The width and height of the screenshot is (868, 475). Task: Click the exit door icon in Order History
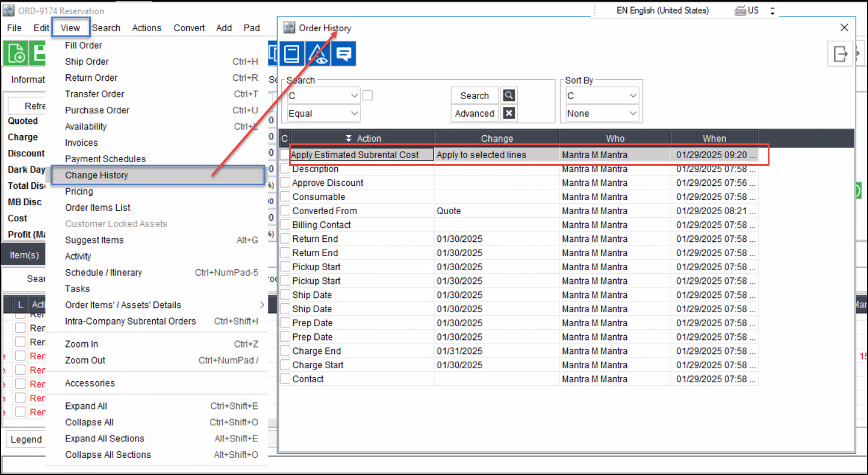[x=840, y=54]
